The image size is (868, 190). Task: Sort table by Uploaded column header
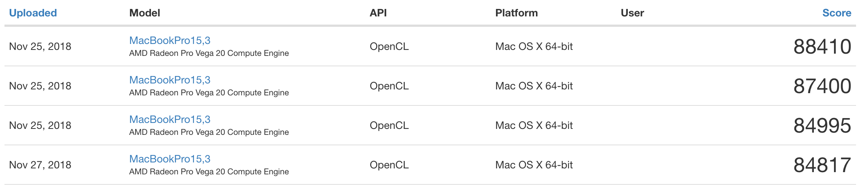pos(33,13)
